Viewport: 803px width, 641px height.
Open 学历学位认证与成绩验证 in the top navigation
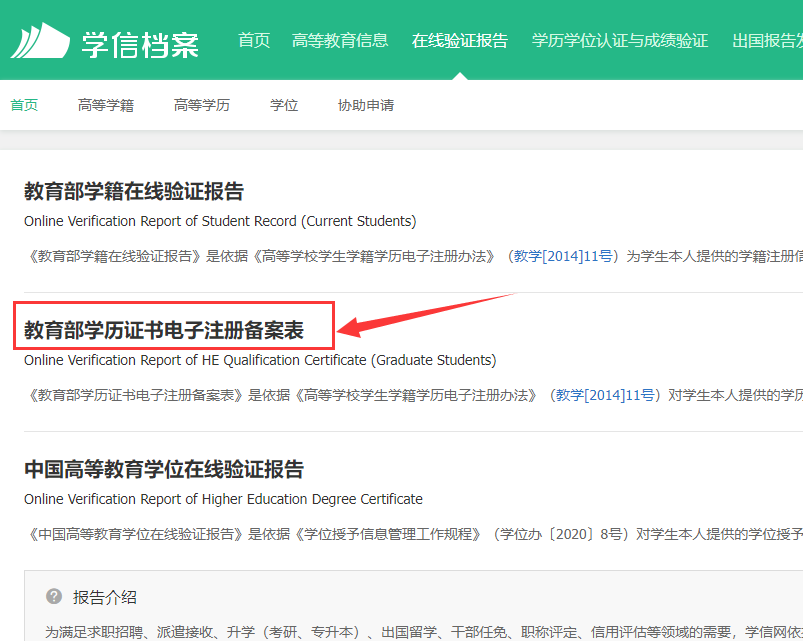pyautogui.click(x=620, y=40)
